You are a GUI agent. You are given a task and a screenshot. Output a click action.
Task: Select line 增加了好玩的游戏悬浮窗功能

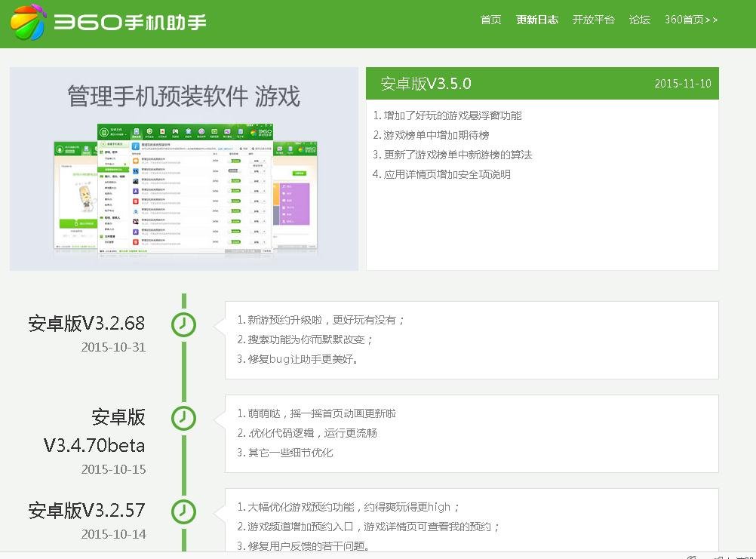click(x=447, y=115)
